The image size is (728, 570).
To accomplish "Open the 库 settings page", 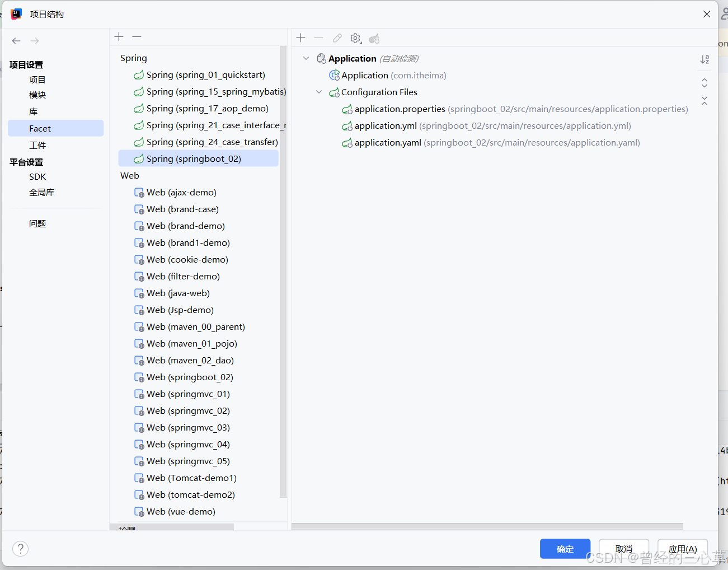I will pos(34,112).
